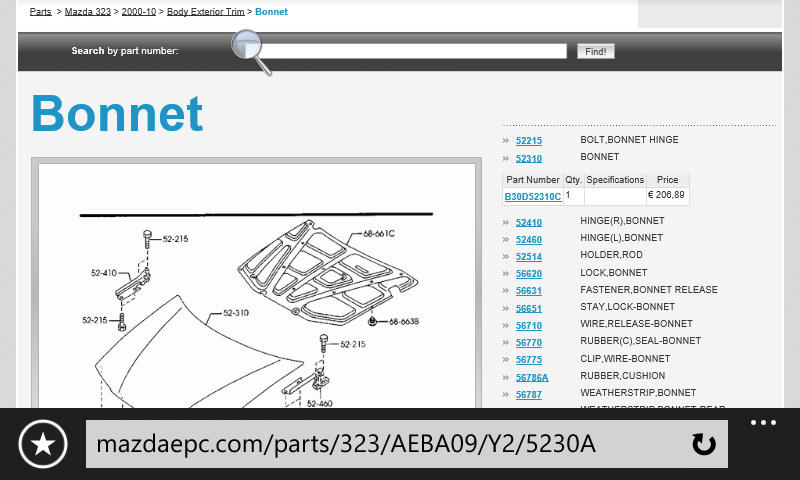Click part 56710 wire release link

[528, 325]
